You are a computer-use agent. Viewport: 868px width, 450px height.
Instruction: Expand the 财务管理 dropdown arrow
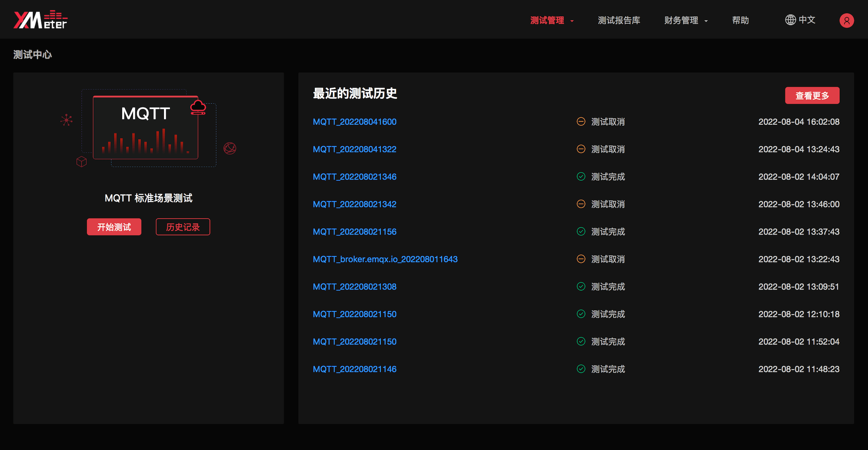(706, 21)
